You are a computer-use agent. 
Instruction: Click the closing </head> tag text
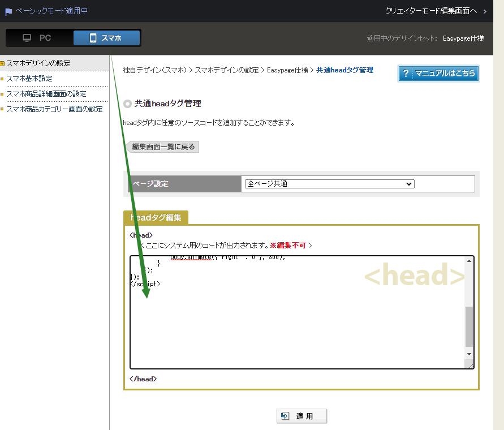click(143, 379)
